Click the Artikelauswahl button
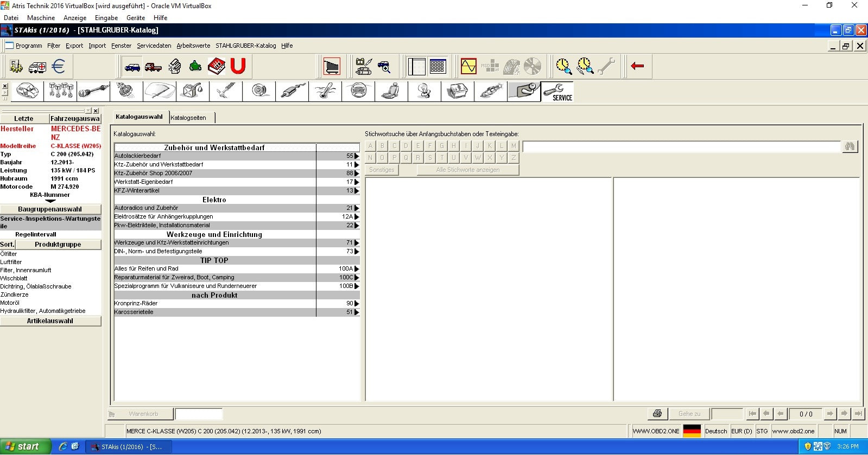This screenshot has width=868, height=455. [50, 321]
